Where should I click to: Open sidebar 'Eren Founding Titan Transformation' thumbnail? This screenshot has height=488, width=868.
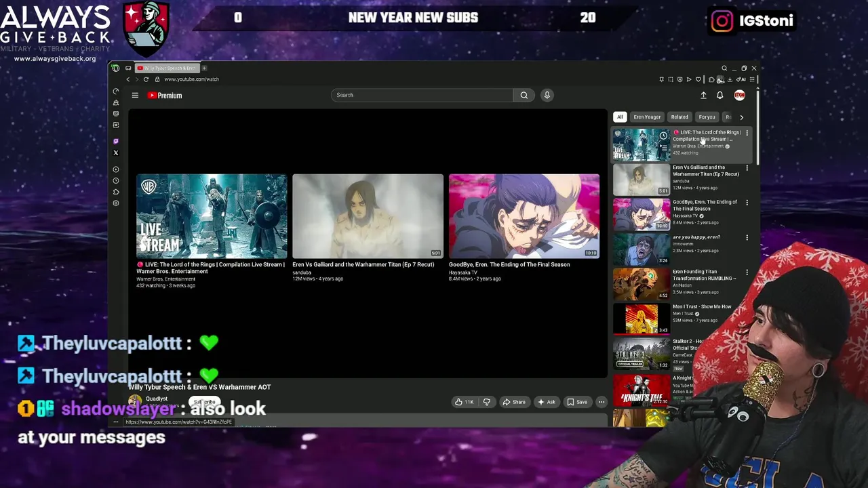pyautogui.click(x=642, y=284)
